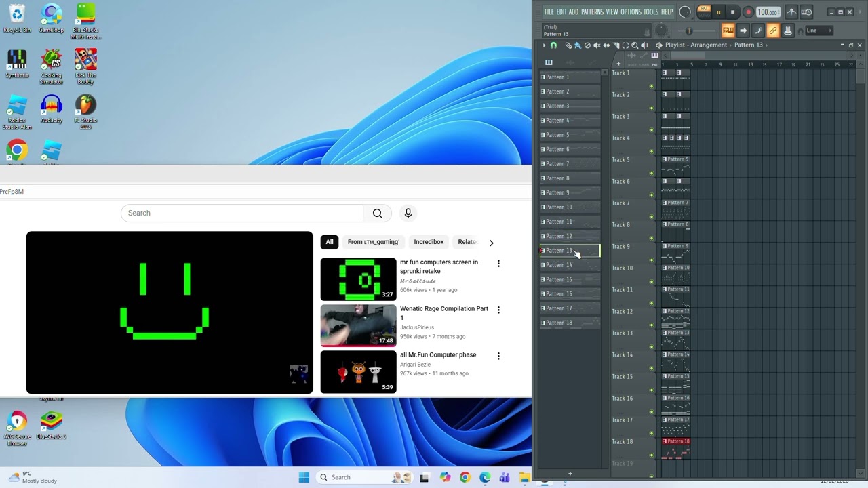Toggle the step edit mode button
868x488 pixels.
tap(758, 30)
